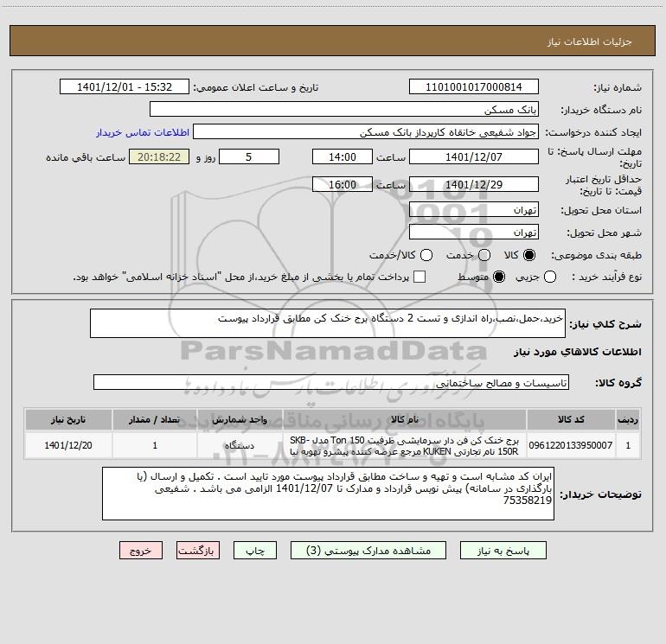Click the validity time field 16:00
Image resolution: width=666 pixels, height=644 pixels.
pyautogui.click(x=343, y=184)
